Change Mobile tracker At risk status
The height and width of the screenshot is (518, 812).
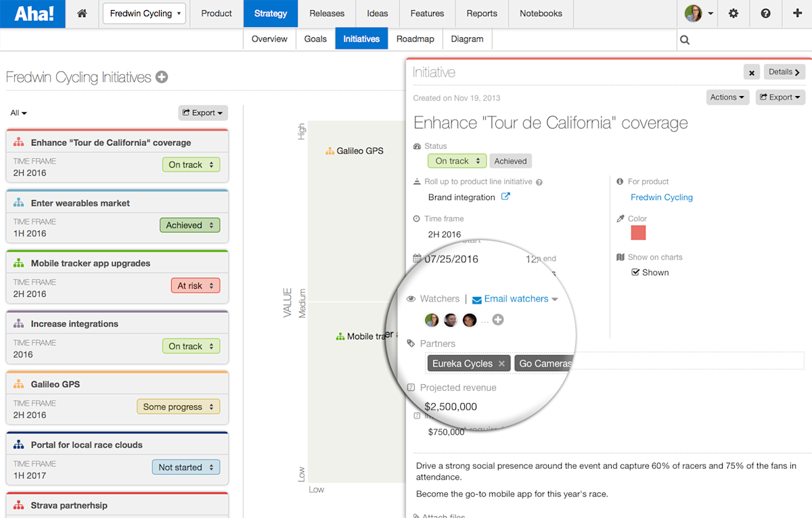195,286
